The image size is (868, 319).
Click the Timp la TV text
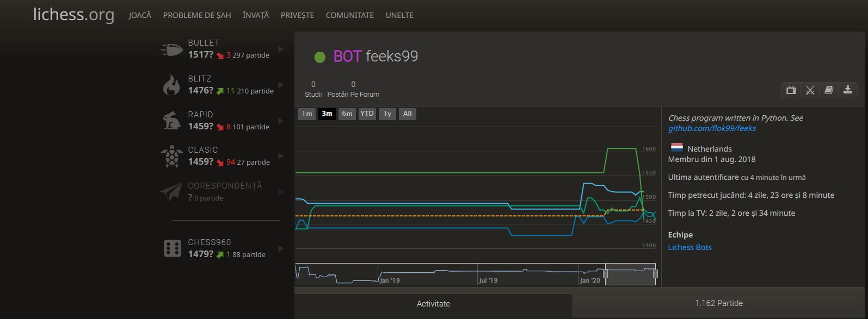coord(731,213)
